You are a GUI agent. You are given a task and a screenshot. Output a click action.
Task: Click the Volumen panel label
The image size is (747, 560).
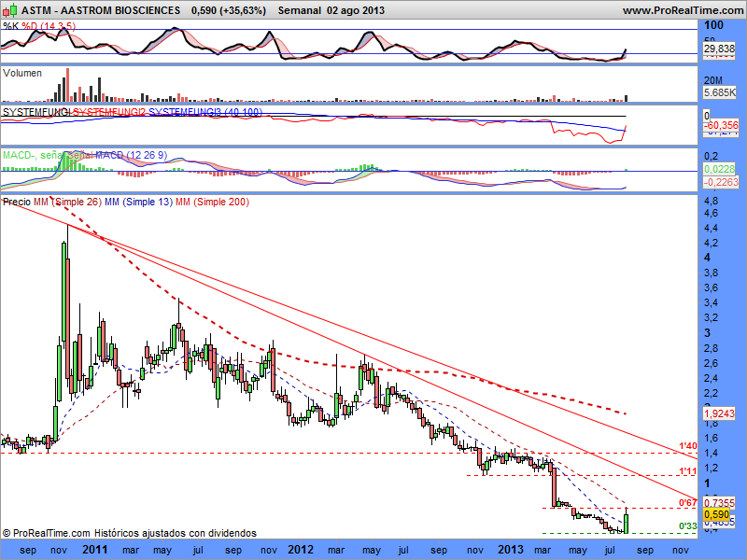(22, 73)
